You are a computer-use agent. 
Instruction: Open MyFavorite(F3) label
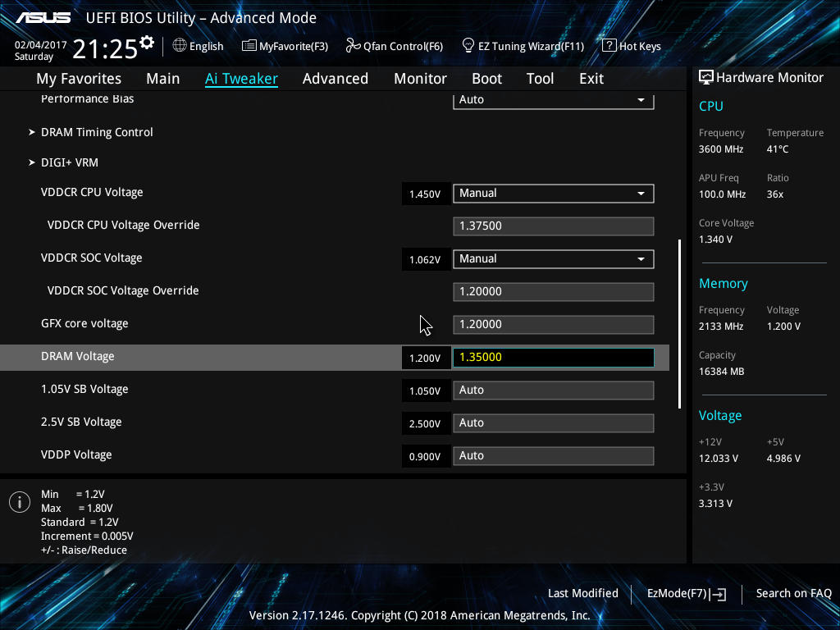294,47
